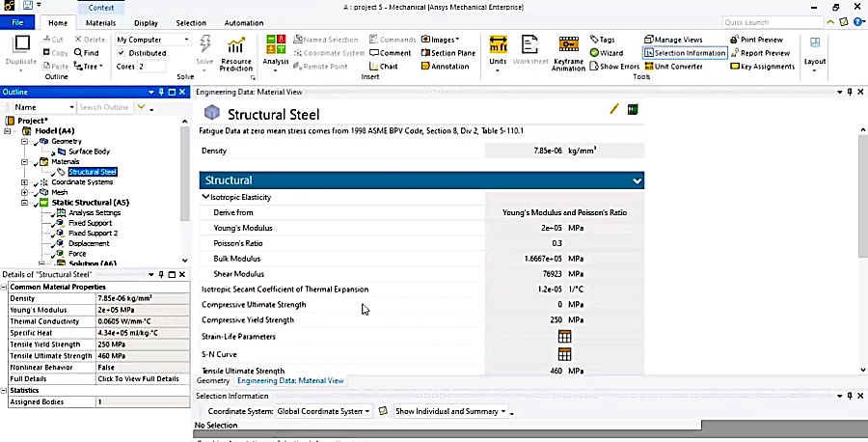Select the Displacement tree item
The width and height of the screenshot is (868, 442).
tap(89, 244)
